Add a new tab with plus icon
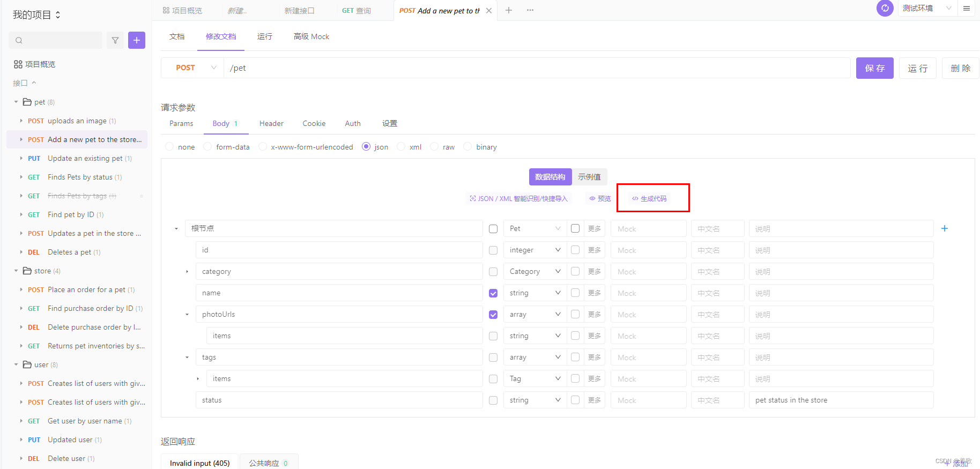 pos(509,10)
